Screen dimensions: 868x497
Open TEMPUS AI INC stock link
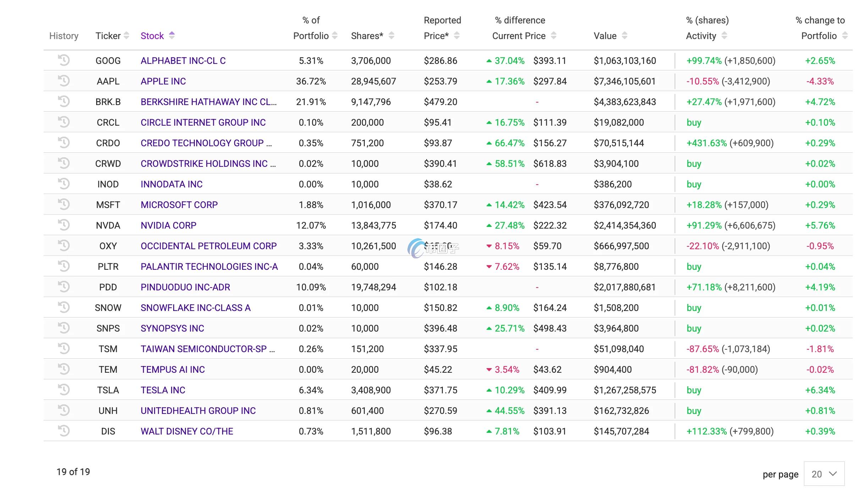click(x=173, y=370)
